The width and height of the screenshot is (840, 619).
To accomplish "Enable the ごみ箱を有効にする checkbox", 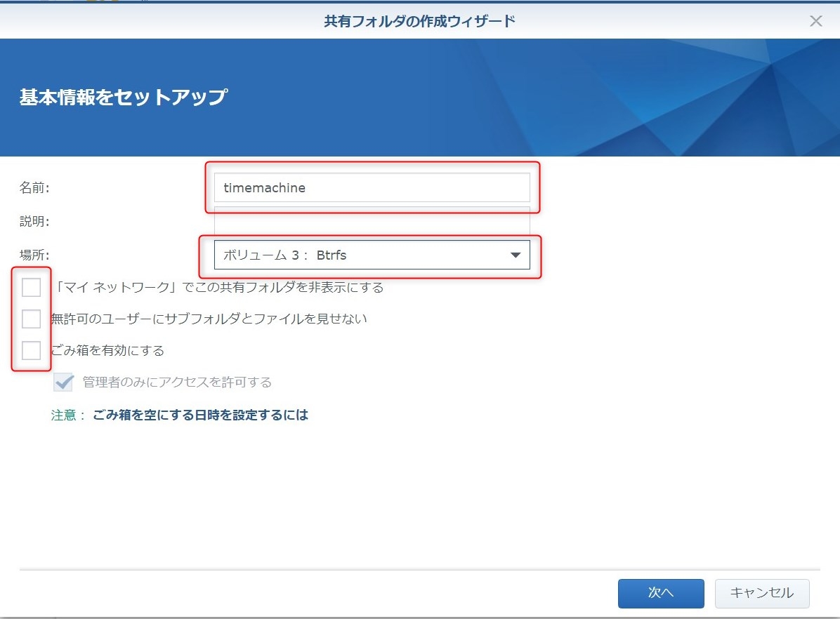I will pos(32,350).
